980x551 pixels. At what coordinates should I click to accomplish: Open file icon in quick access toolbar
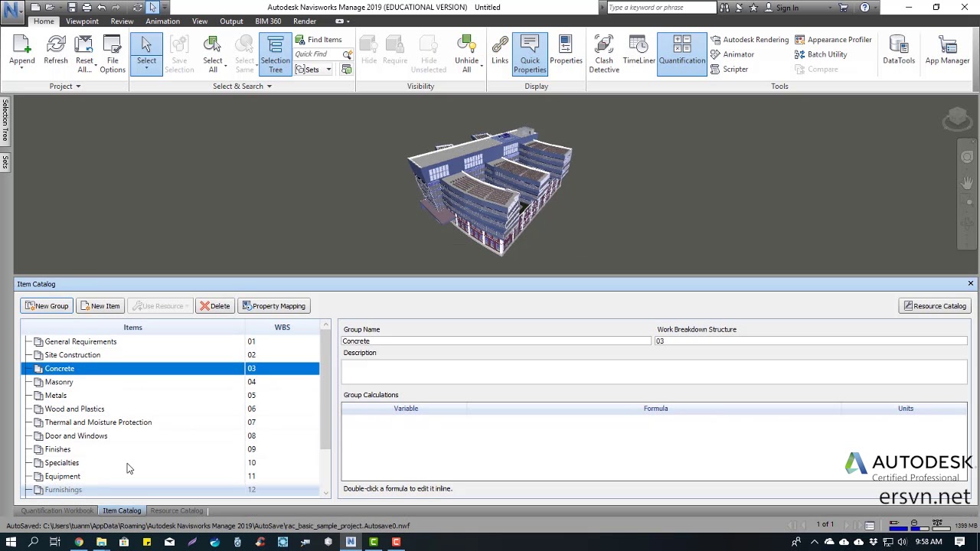[50, 8]
